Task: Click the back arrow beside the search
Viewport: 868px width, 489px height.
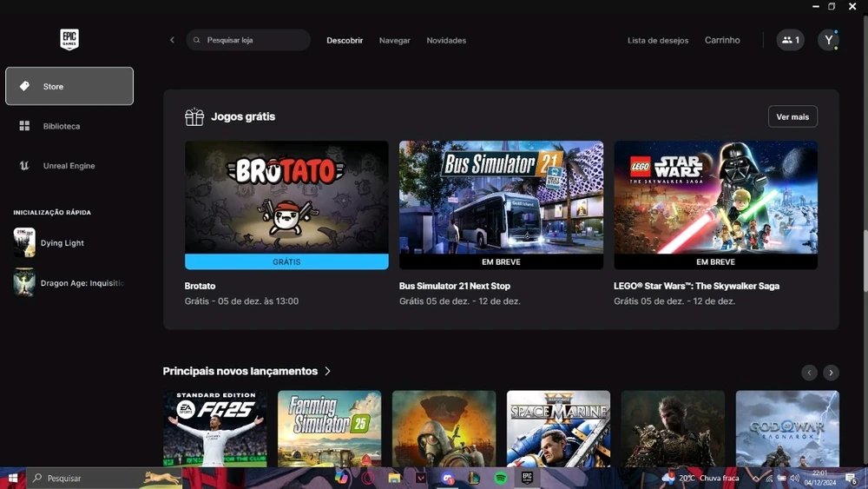Action: pos(172,40)
